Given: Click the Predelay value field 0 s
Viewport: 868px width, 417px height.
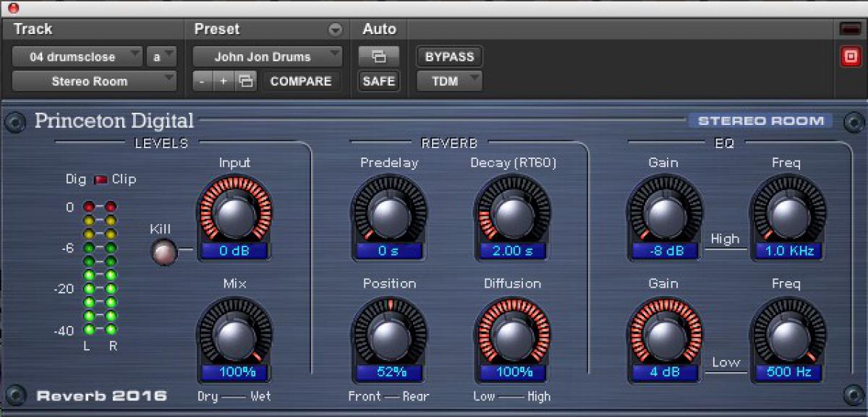Looking at the screenshot, I should pos(389,251).
